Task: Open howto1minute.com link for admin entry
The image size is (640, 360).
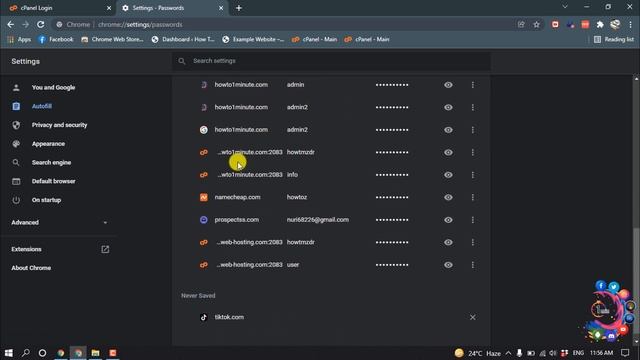Action: (x=241, y=85)
